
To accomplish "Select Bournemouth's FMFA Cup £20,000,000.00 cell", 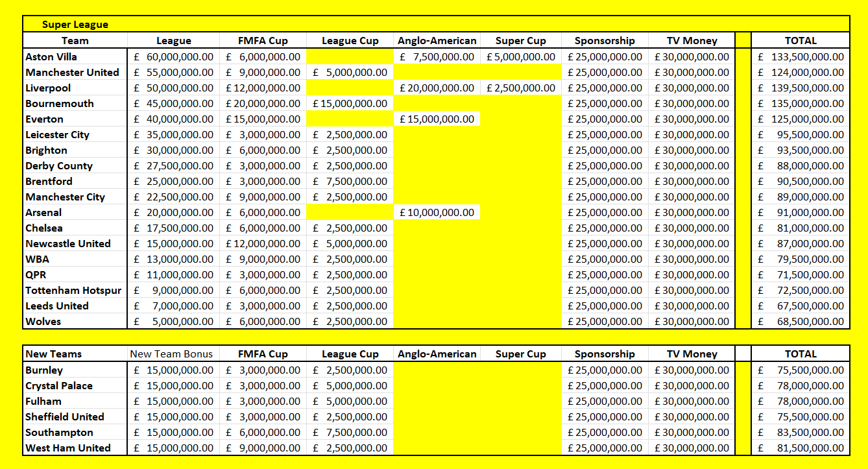I will pyautogui.click(x=263, y=103).
